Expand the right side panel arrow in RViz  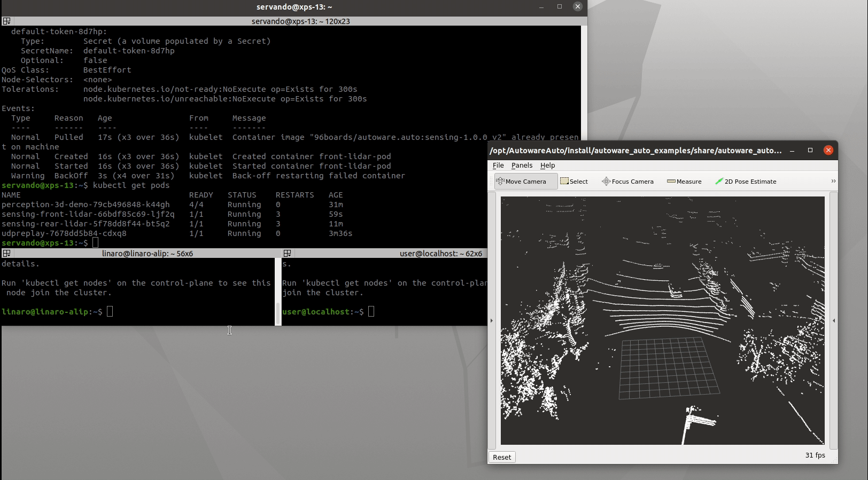(834, 321)
